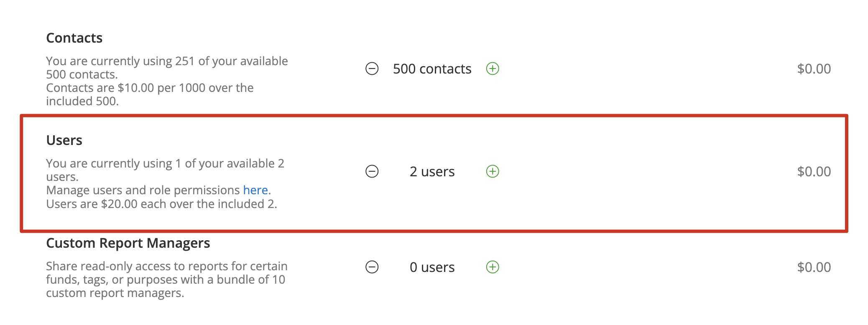The height and width of the screenshot is (325, 868).
Task: Click the Contacts row $0.00 price
Action: pos(814,69)
